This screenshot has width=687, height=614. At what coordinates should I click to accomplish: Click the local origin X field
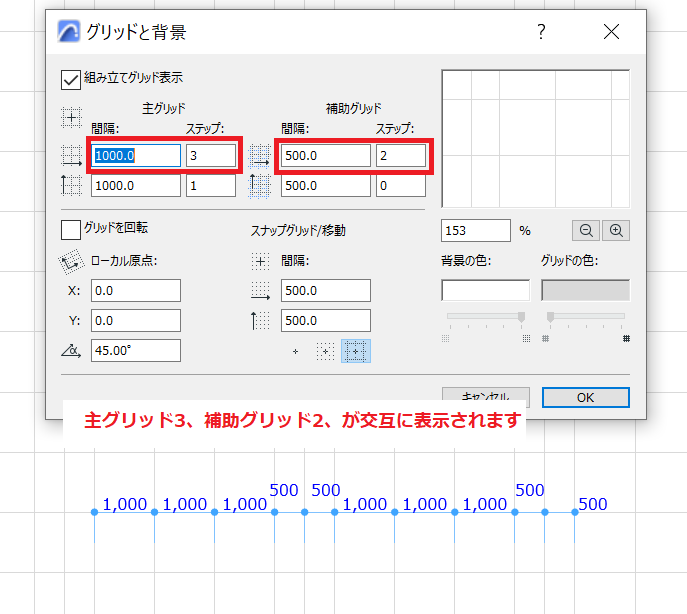(x=136, y=291)
